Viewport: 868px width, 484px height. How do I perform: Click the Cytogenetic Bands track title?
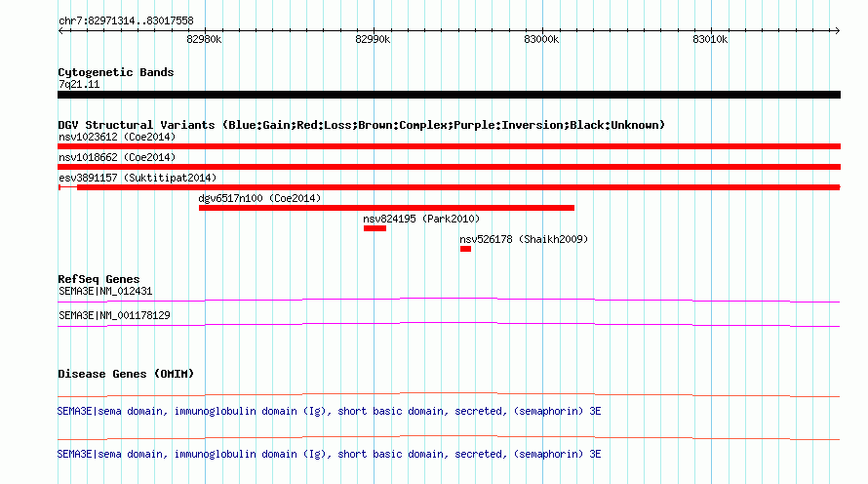[x=116, y=72]
